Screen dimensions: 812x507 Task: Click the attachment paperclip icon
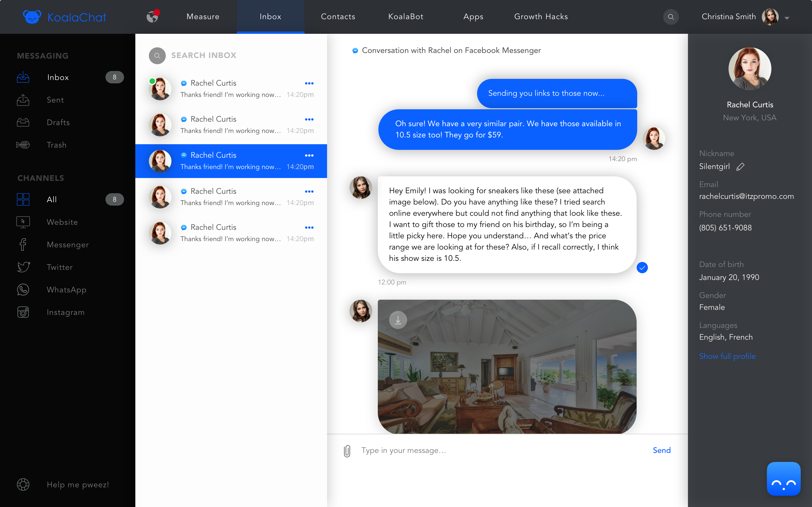tap(347, 451)
